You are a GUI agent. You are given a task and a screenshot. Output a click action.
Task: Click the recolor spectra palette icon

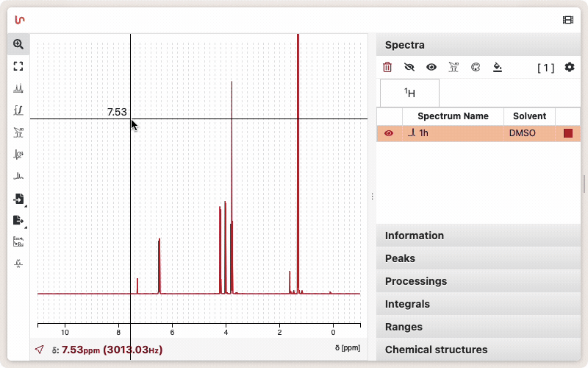(x=475, y=68)
